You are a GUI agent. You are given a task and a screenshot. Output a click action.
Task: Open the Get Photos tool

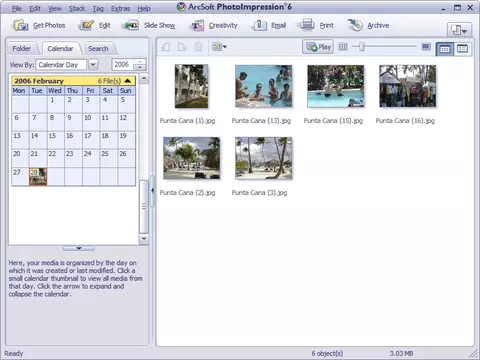(39, 25)
